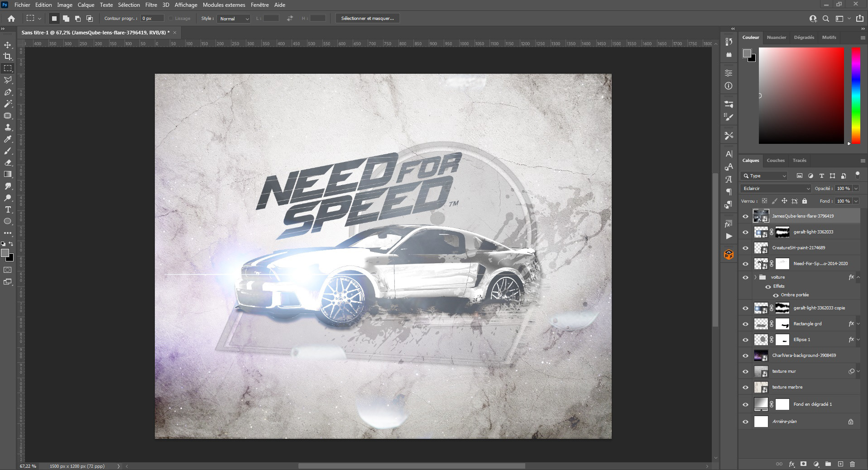The image size is (868, 470).
Task: Open the search icon in top bar
Action: coord(826,19)
